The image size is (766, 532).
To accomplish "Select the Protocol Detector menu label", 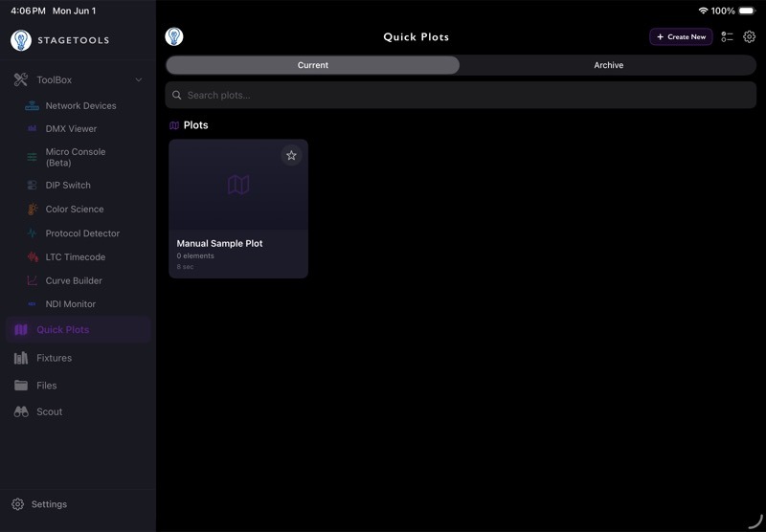I will pos(82,233).
